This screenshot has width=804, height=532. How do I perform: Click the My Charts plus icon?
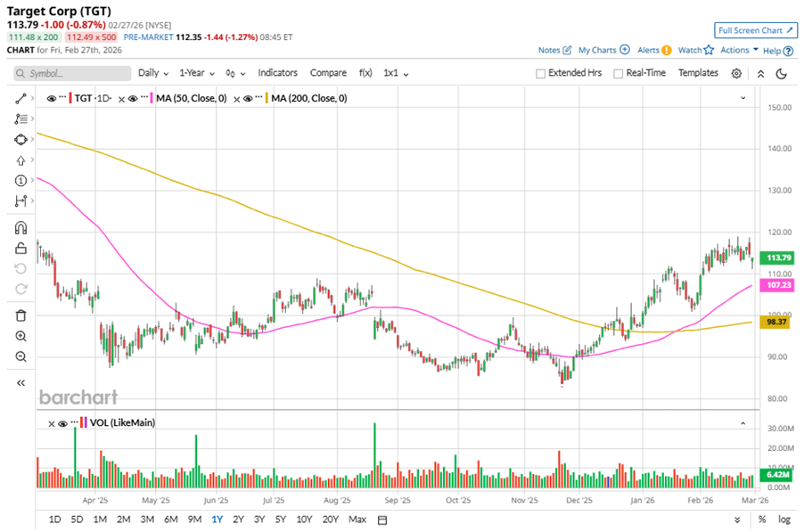pos(625,50)
